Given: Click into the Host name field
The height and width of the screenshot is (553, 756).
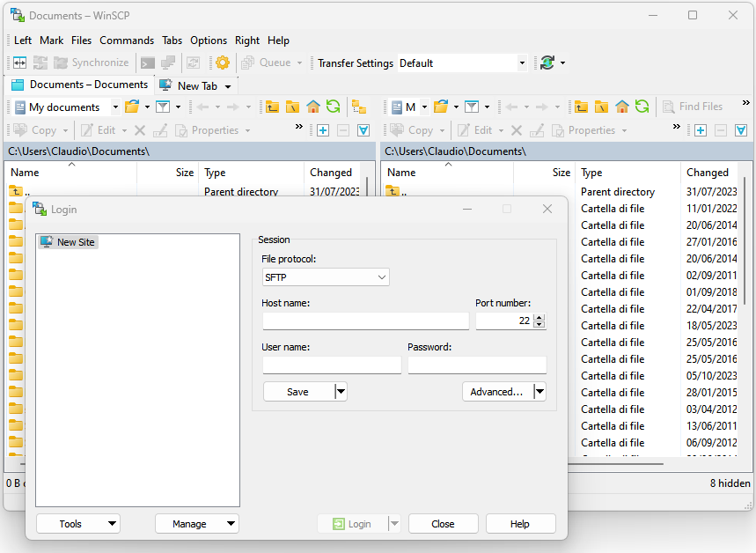Looking at the screenshot, I should [x=365, y=321].
